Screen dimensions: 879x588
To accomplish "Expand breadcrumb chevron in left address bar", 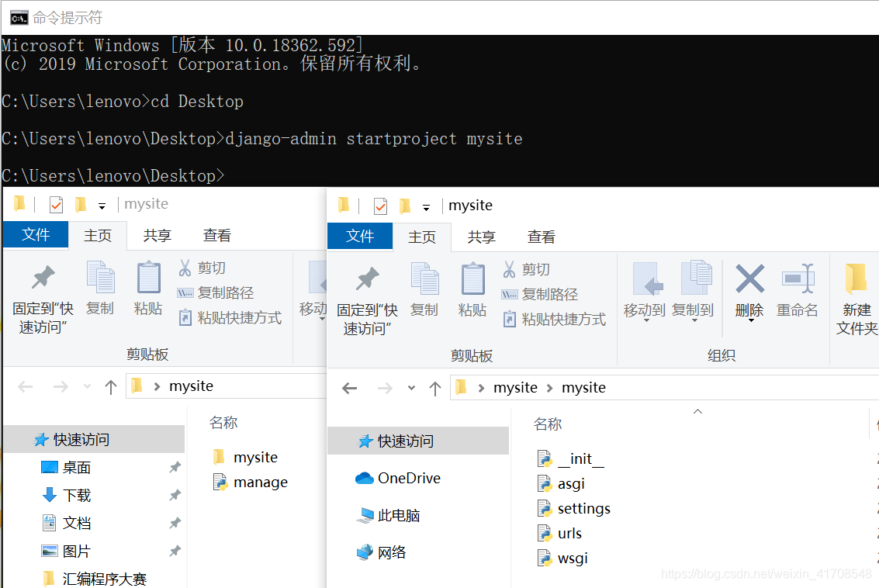I will (157, 386).
